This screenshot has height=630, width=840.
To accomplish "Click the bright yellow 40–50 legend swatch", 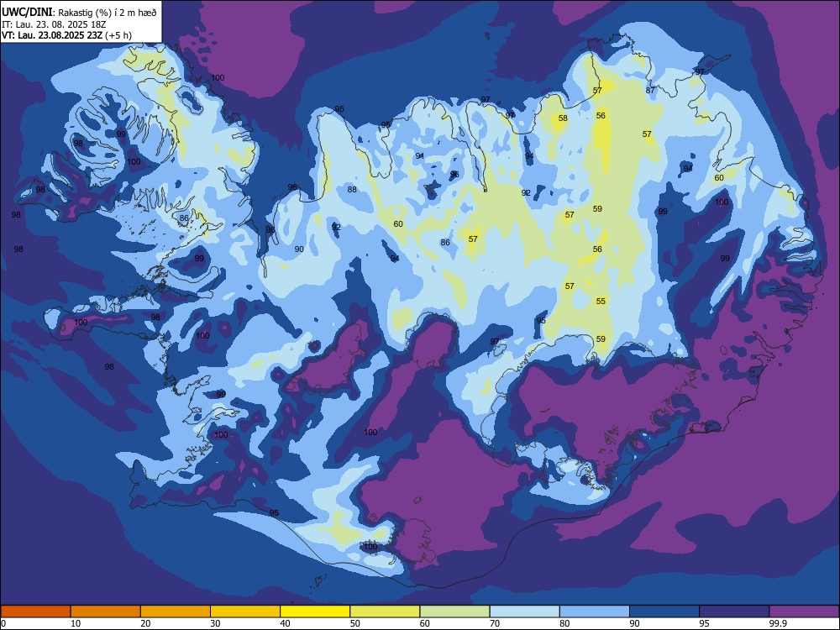I will click(315, 611).
